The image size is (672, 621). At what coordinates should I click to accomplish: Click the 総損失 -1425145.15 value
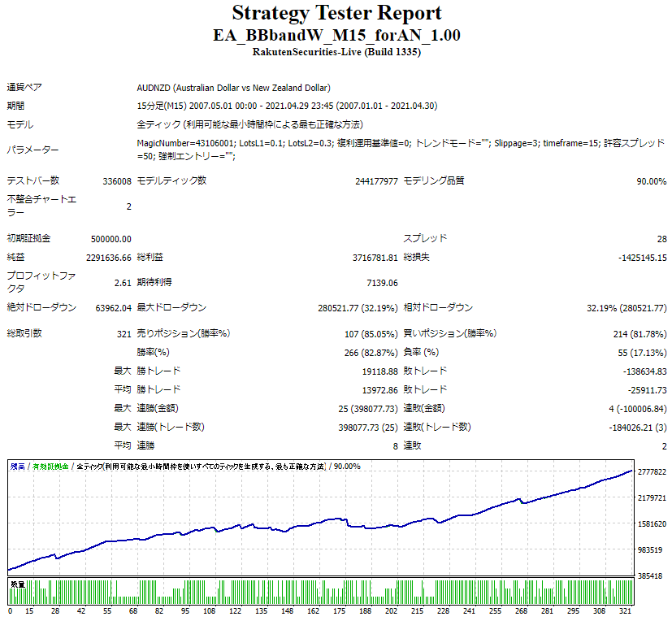[643, 258]
